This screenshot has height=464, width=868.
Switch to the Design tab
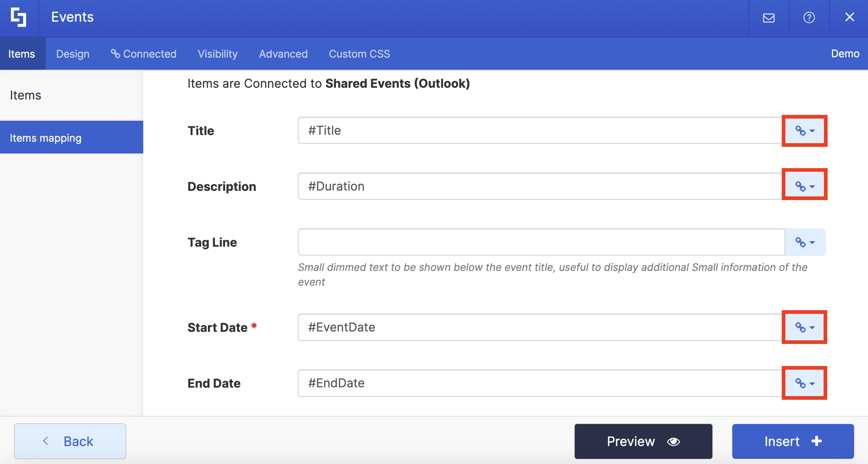click(73, 54)
